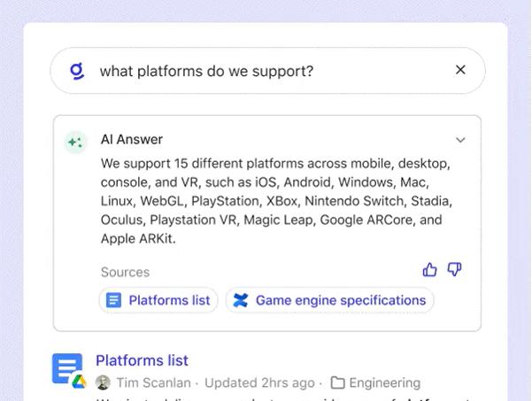
Task: Give the AI answer a thumbs down
Action: 455,269
